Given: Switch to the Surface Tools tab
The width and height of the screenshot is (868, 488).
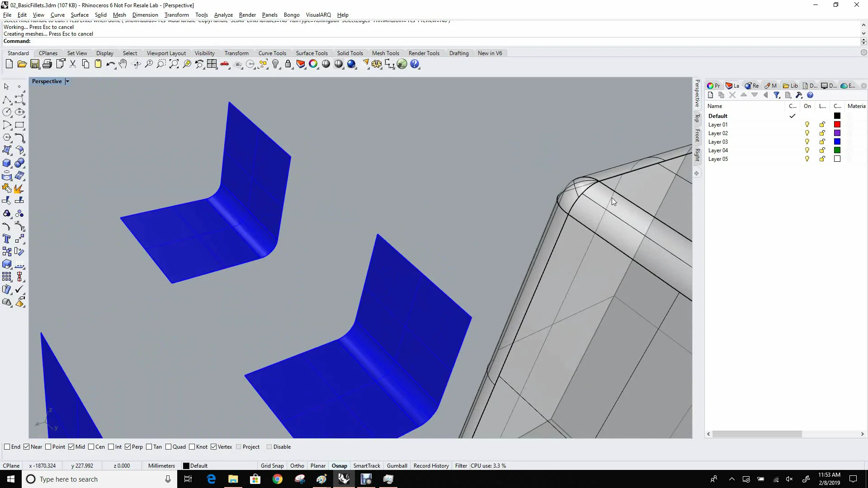Looking at the screenshot, I should tap(312, 53).
